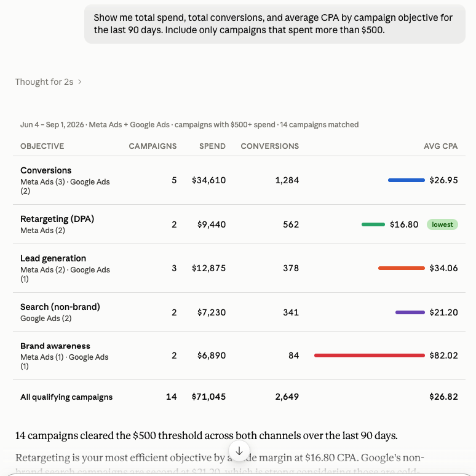Select the "Retargeting (DPA)" row title
The height and width of the screenshot is (476, 476).
coord(57,219)
